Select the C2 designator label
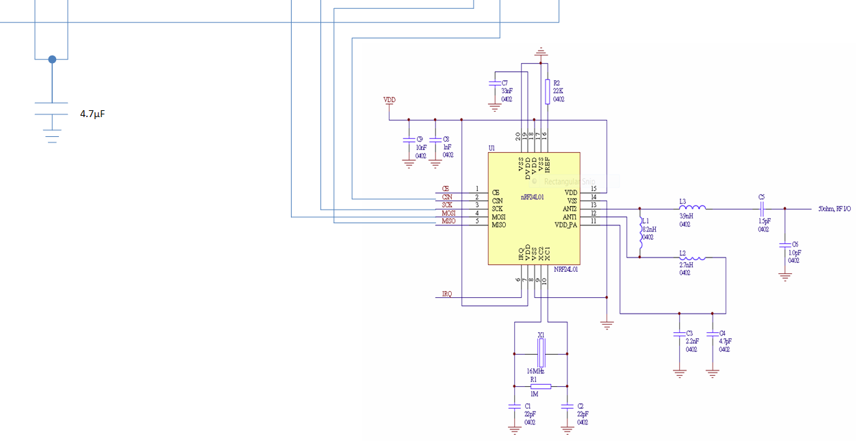This screenshot has width=868, height=441. [x=581, y=406]
